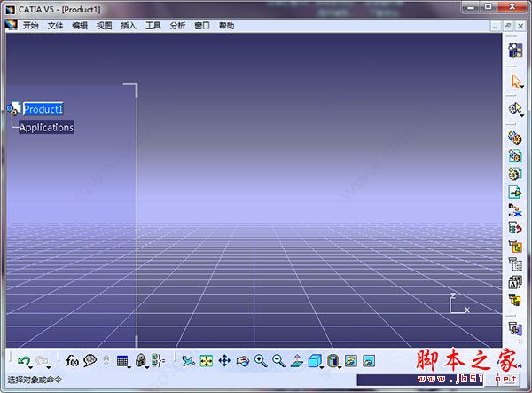Viewport: 532px width, 393px height.
Task: Click the gear-with-cursor selection icon
Action: [x=515, y=108]
